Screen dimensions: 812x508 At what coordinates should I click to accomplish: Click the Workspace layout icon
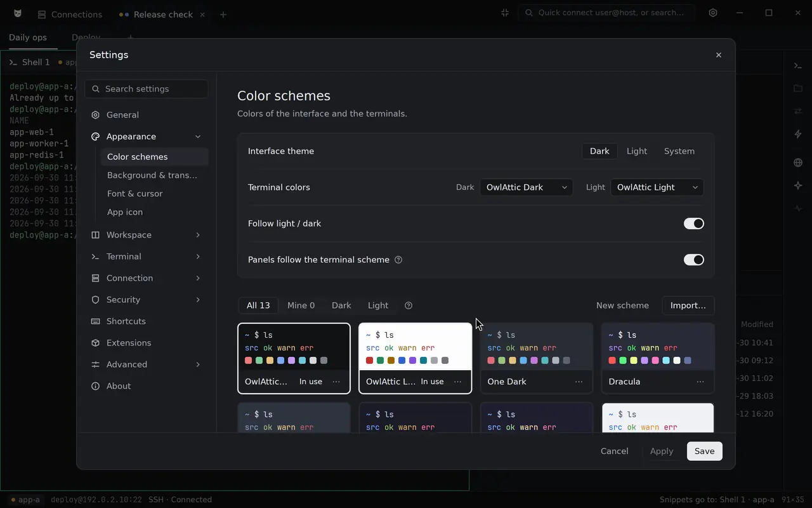tap(95, 235)
